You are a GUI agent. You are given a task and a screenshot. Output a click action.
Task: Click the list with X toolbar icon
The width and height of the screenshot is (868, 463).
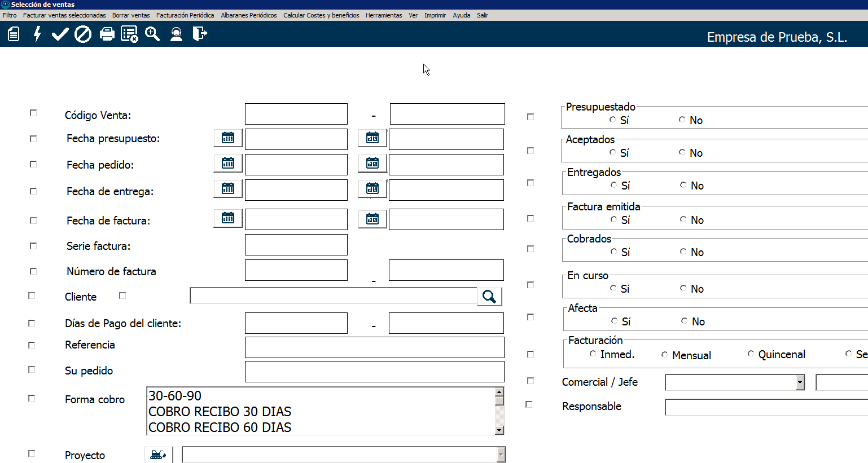[129, 34]
